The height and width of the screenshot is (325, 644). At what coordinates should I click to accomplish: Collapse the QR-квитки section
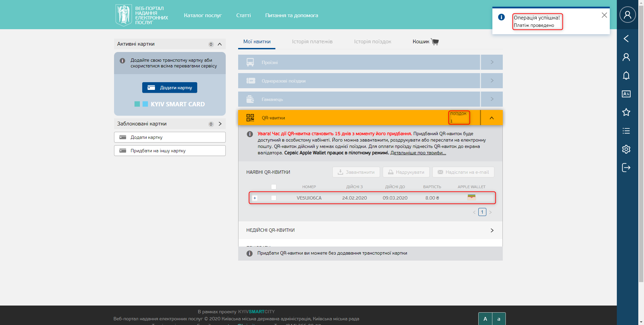[491, 118]
